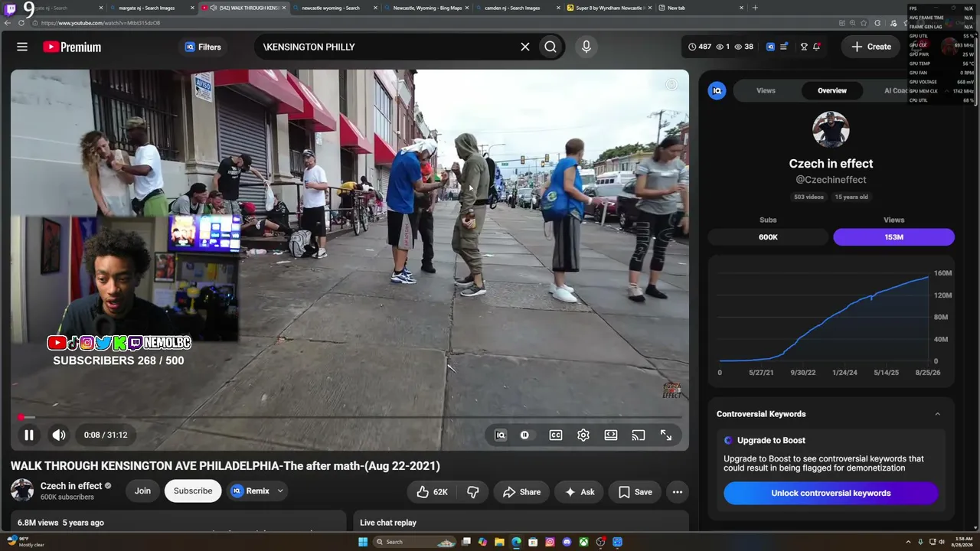Open a new browser tab

pos(755,8)
